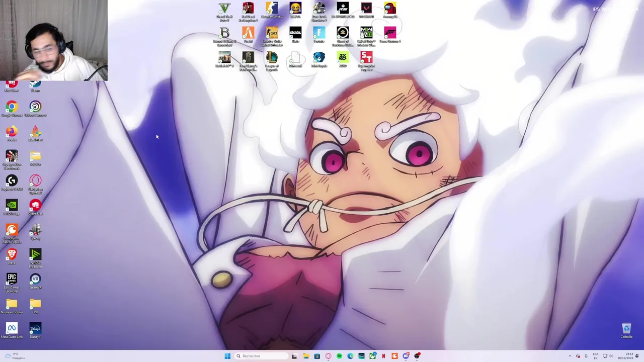Select the Counter-Strike 2 desktop icon

point(272,11)
